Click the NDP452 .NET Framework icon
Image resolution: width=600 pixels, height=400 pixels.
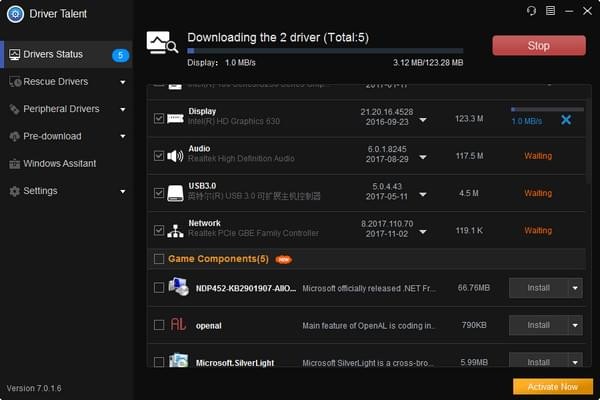[179, 287]
